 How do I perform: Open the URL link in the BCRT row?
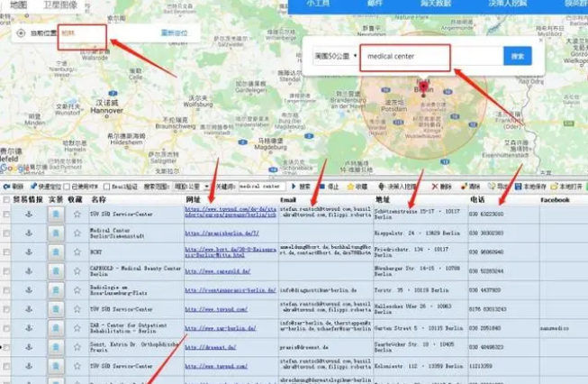(x=231, y=251)
